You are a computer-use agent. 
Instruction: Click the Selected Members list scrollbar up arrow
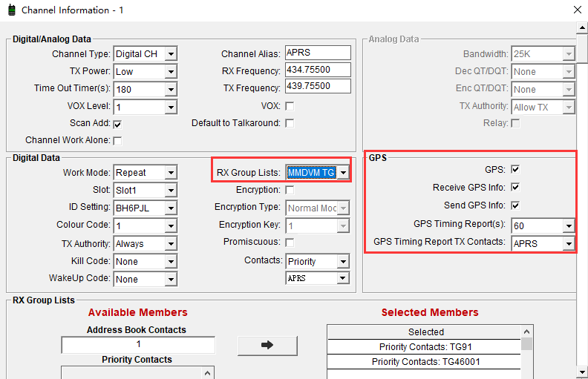coord(527,332)
